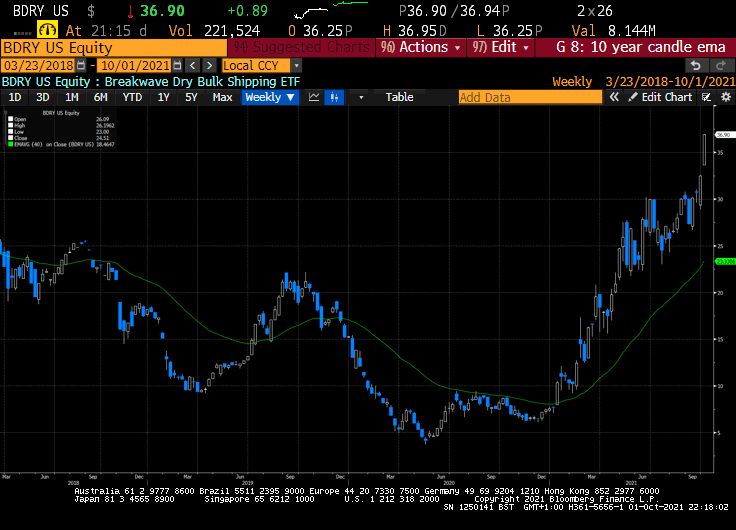The width and height of the screenshot is (736, 530).
Task: Toggle High series checkbox in legend
Action: click(10, 125)
